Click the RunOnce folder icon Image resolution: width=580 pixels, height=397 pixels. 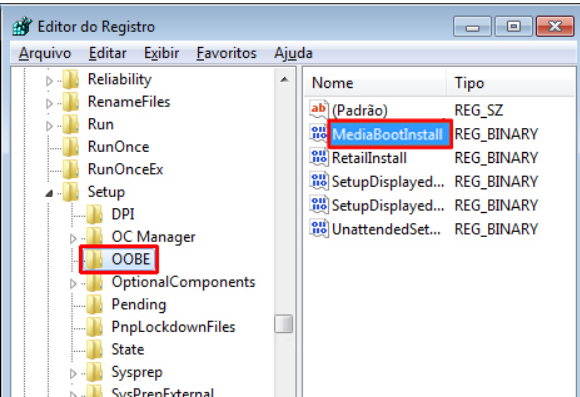coord(71,147)
